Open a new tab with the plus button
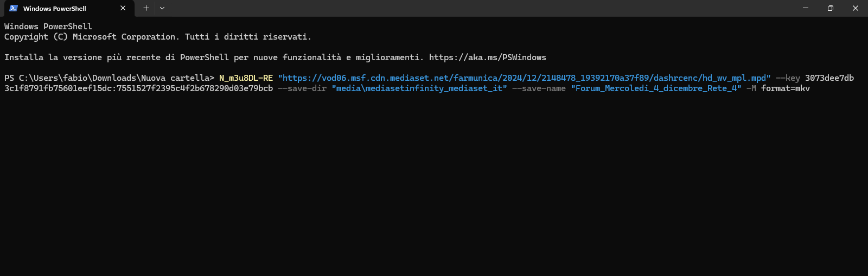The image size is (868, 276). pos(146,8)
